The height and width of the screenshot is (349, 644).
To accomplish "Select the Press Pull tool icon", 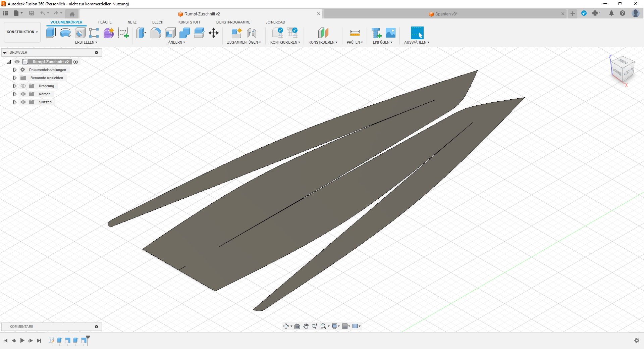I will coord(141,33).
